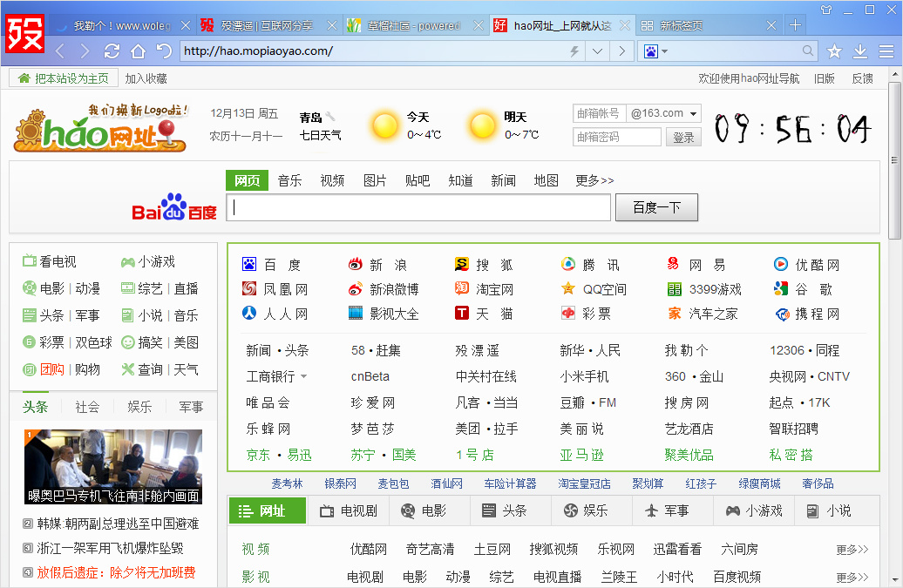Viewport: 903px width, 588px height.
Task: Select the 音乐 search tab
Action: point(289,180)
